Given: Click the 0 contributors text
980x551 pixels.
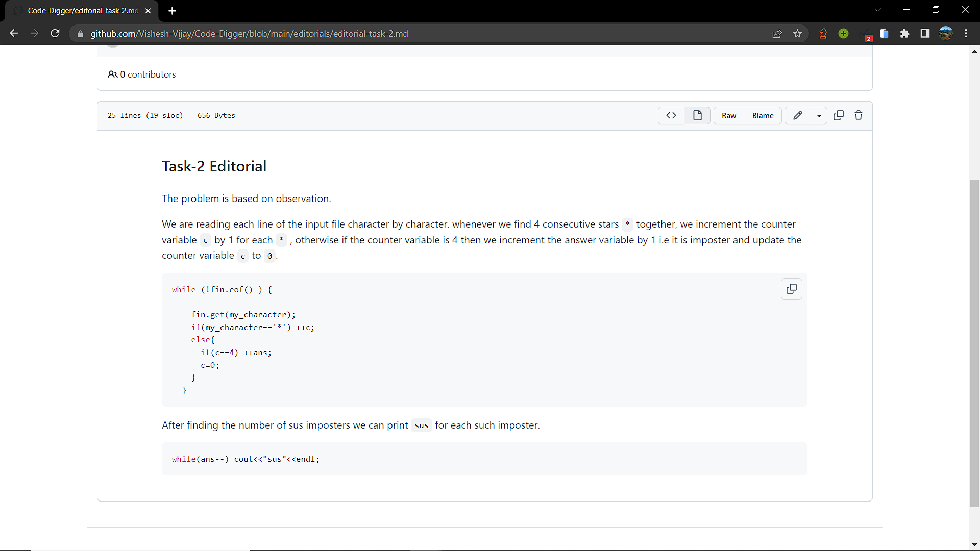Looking at the screenshot, I should [x=142, y=74].
